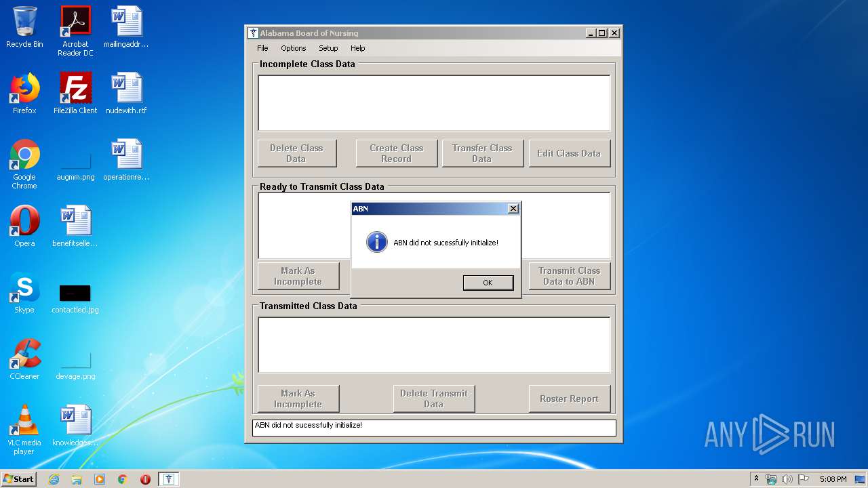Click inside Incomplete Class Data list

point(434,103)
